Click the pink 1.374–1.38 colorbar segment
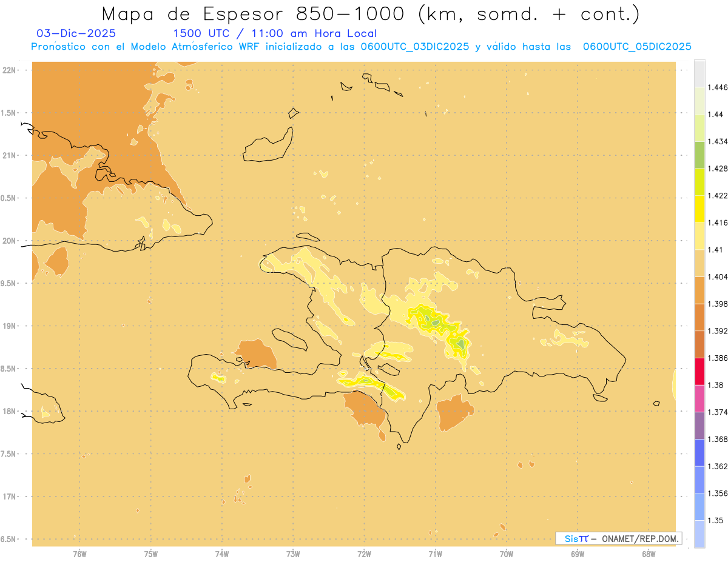The width and height of the screenshot is (728, 562). tap(699, 398)
